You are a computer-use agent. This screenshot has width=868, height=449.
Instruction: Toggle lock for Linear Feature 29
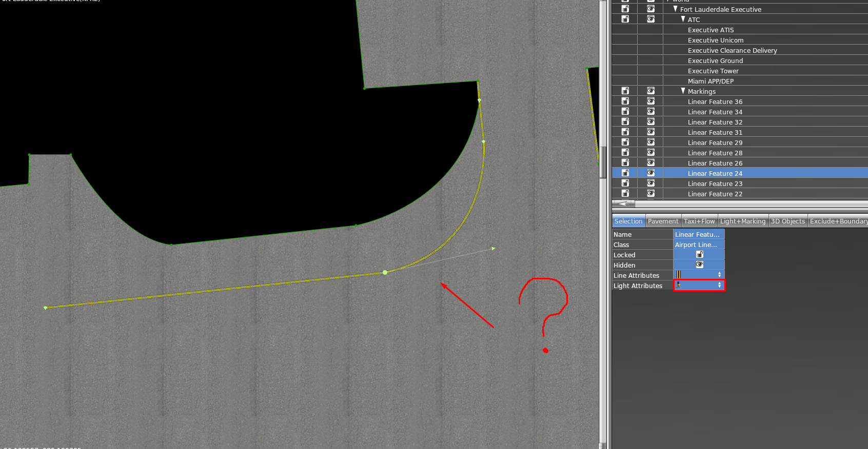(625, 142)
